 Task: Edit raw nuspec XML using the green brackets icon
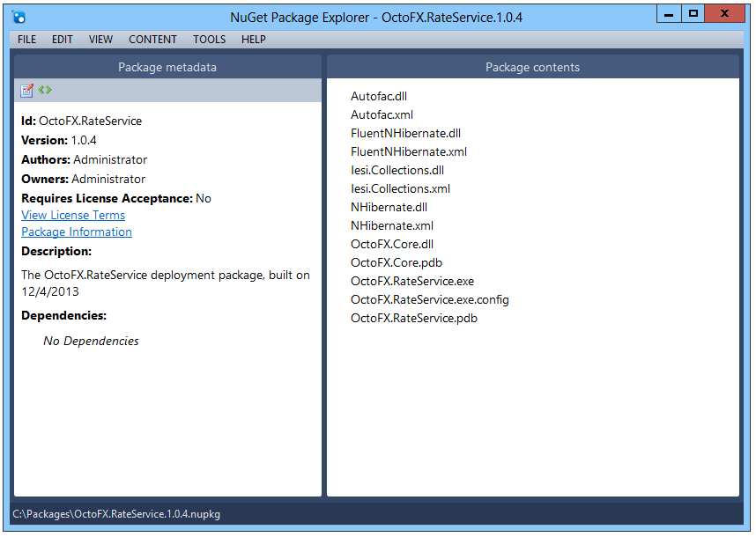coord(45,90)
